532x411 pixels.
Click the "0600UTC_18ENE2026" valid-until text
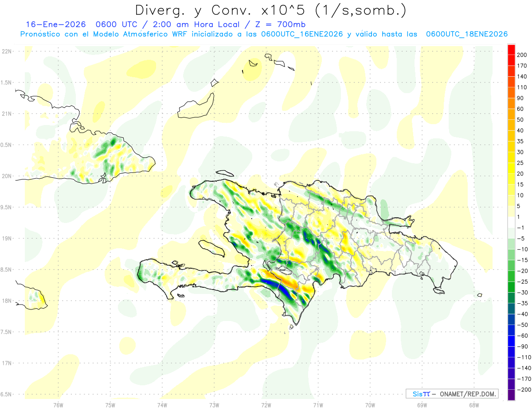tap(466, 34)
